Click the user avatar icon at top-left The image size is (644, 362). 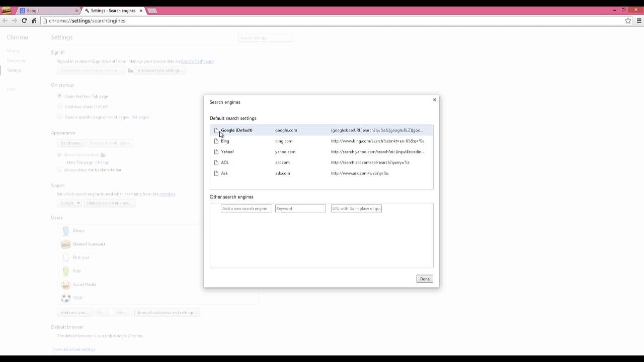(x=6, y=10)
